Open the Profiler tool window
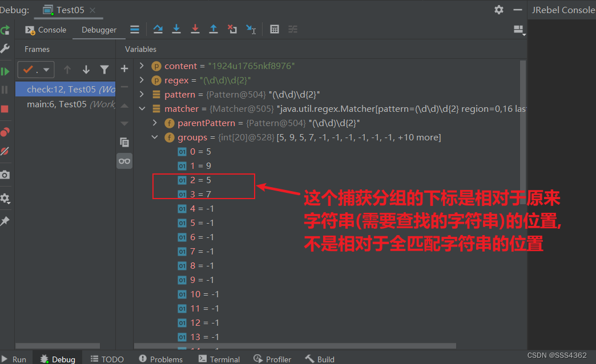Image resolution: width=596 pixels, height=364 pixels. coord(272,359)
